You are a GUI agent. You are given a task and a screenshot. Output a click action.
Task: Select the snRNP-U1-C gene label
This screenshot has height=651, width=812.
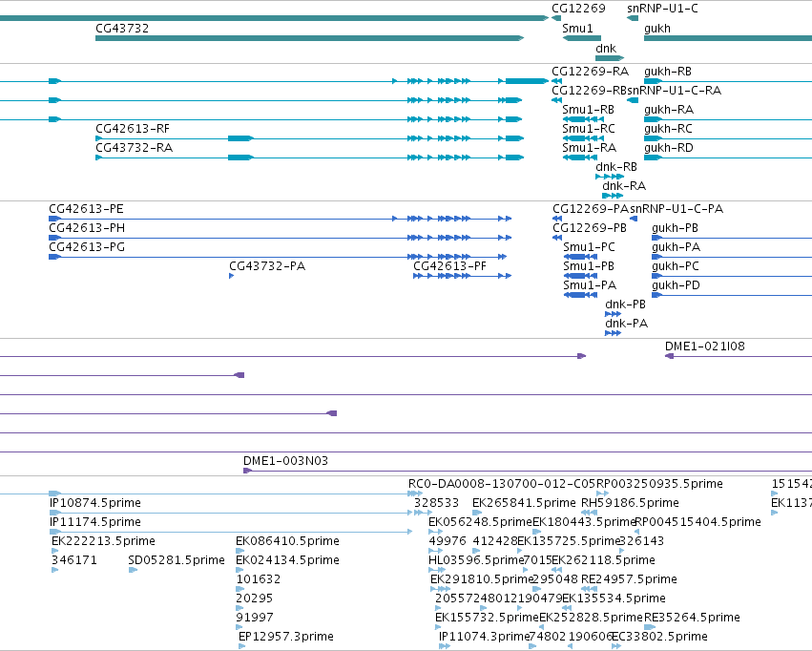tap(662, 9)
